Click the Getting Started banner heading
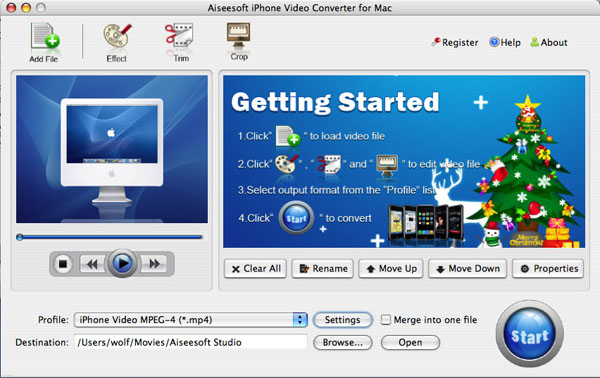The height and width of the screenshot is (378, 600). click(x=335, y=102)
